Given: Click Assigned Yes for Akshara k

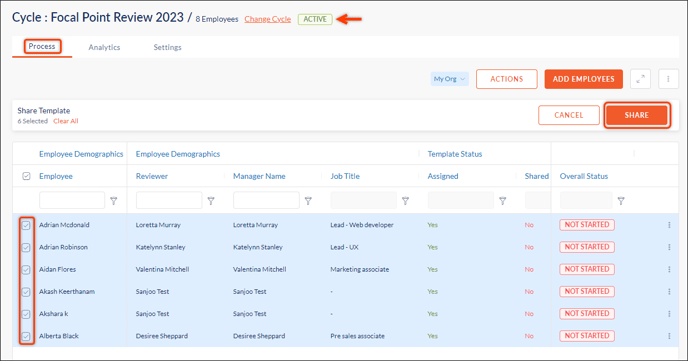Looking at the screenshot, I should tap(433, 314).
